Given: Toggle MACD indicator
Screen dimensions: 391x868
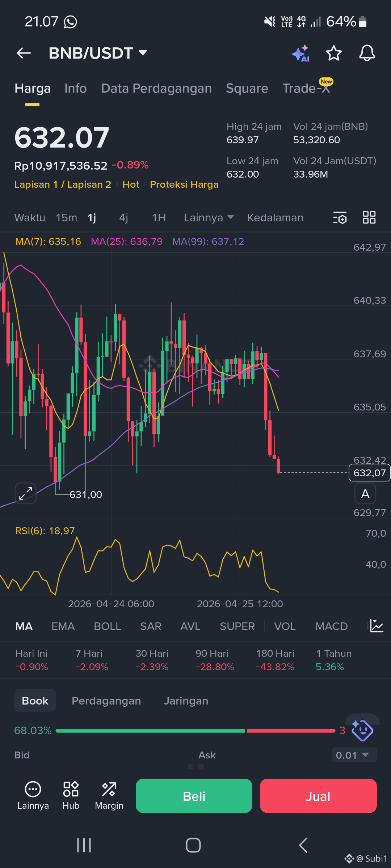Looking at the screenshot, I should 331,626.
